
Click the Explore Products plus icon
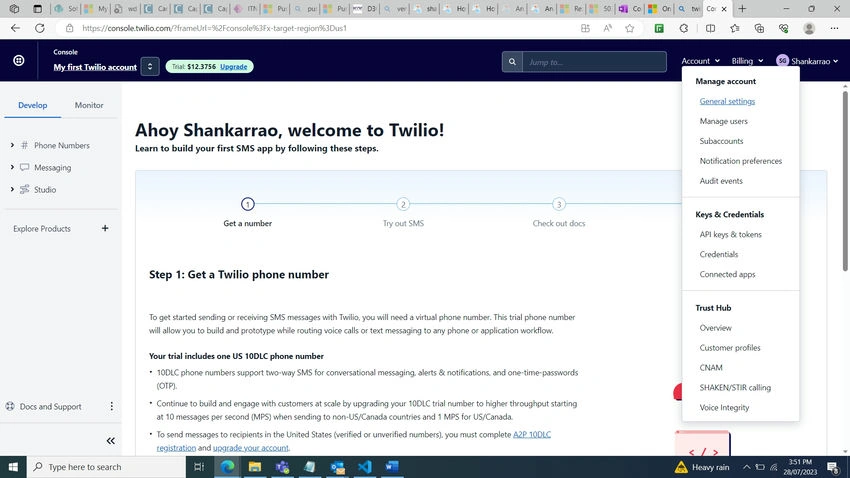pos(105,229)
